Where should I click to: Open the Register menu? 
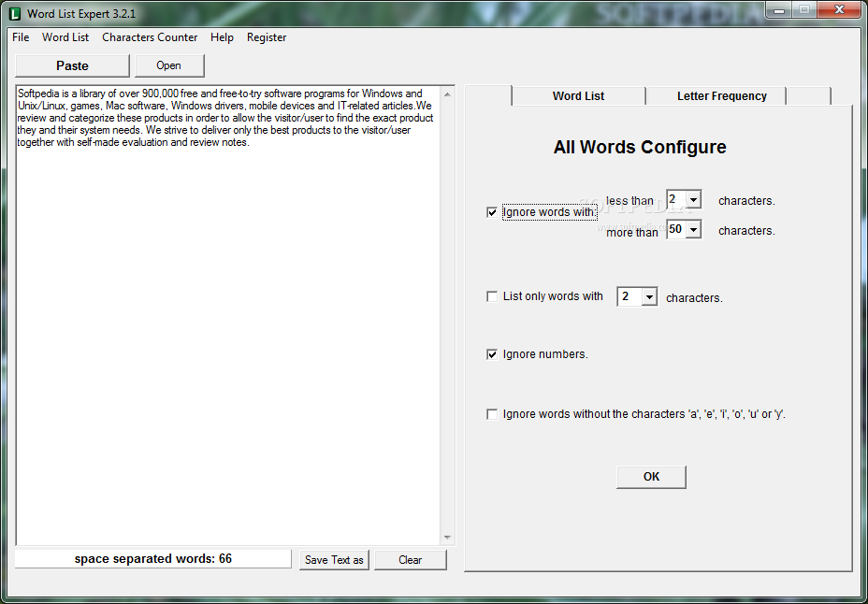click(267, 37)
